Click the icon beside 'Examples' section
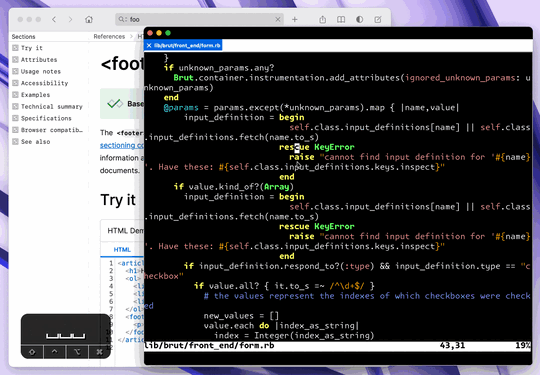Viewport: 540px width, 375px height. (x=15, y=95)
